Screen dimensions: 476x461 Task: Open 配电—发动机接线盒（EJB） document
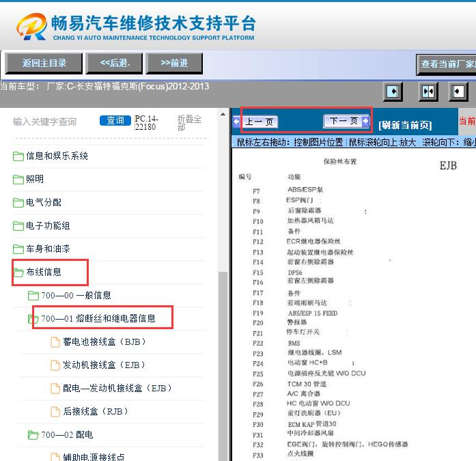click(117, 388)
